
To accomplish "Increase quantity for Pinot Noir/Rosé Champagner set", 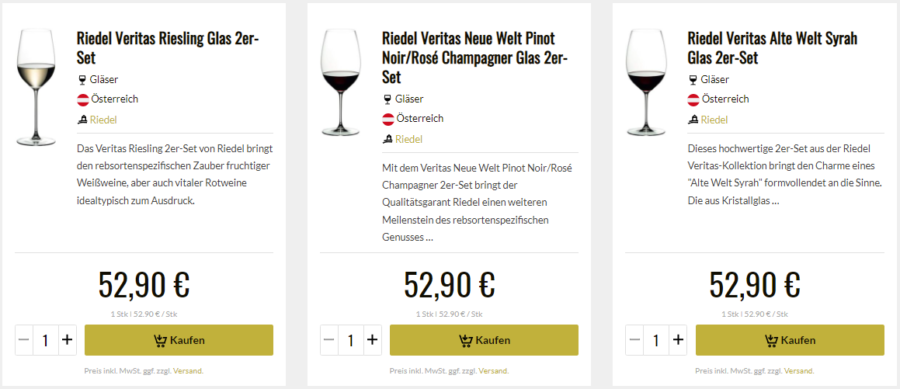I will [x=373, y=340].
